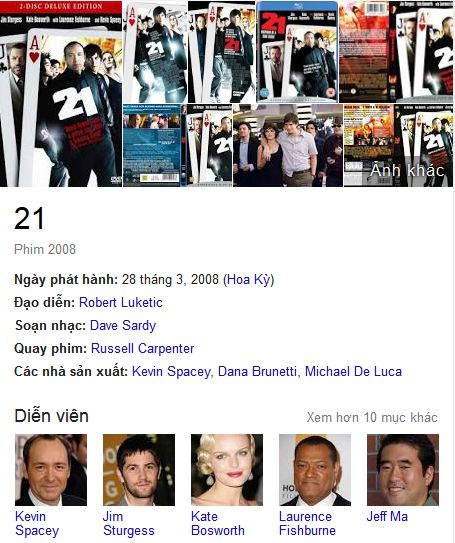Open composer Dave Sardy's link

(123, 326)
